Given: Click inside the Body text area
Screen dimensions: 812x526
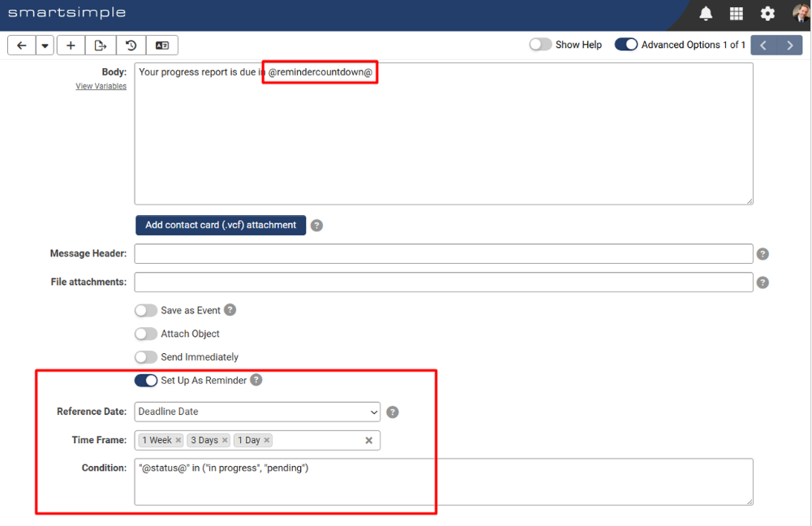Looking at the screenshot, I should click(444, 134).
